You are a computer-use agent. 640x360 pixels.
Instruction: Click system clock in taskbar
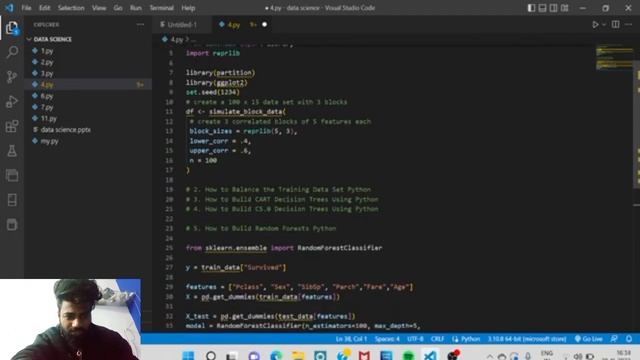(623, 354)
